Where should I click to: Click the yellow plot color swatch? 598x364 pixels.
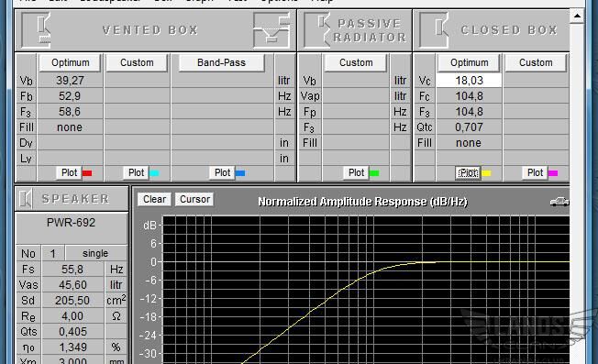coord(486,173)
